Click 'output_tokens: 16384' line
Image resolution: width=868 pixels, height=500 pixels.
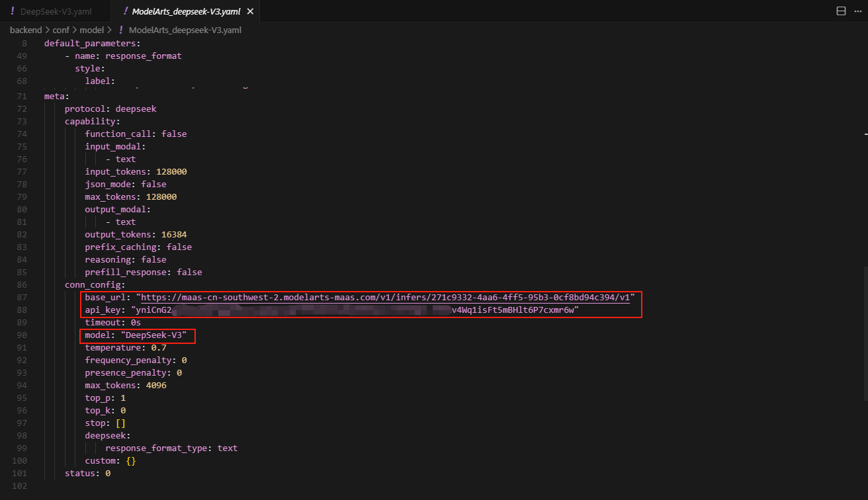136,234
